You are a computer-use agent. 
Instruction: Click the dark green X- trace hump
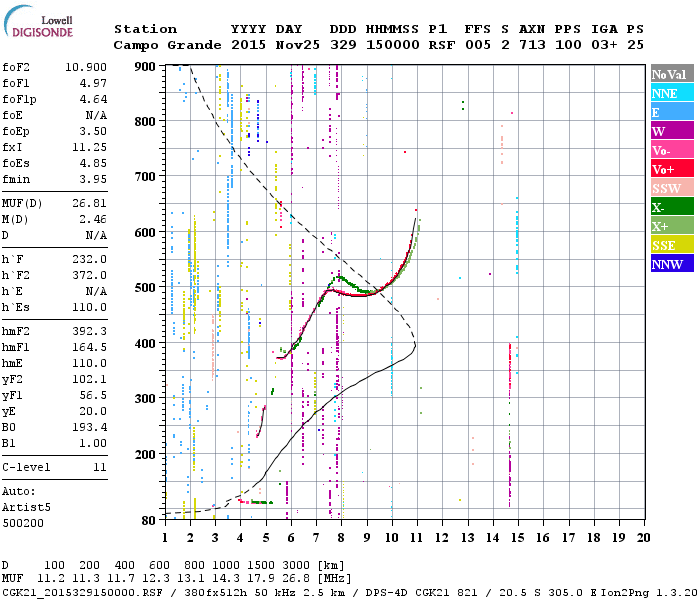(341, 278)
